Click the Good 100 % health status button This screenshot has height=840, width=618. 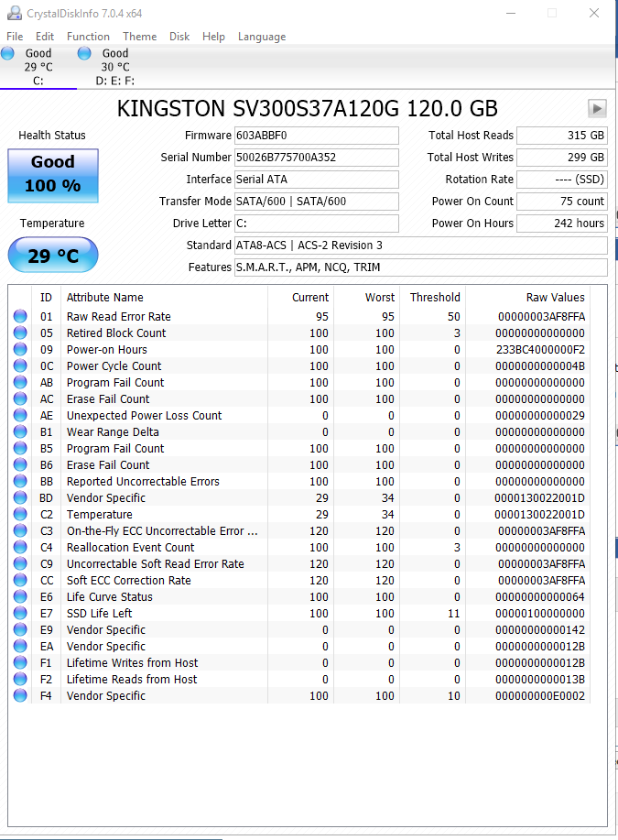coord(53,176)
